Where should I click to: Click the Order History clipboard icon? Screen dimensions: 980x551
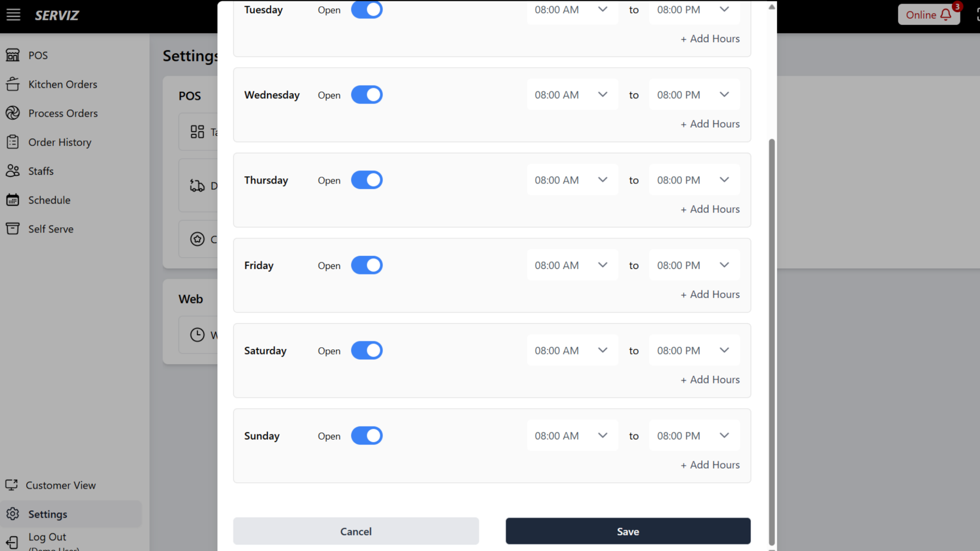13,142
